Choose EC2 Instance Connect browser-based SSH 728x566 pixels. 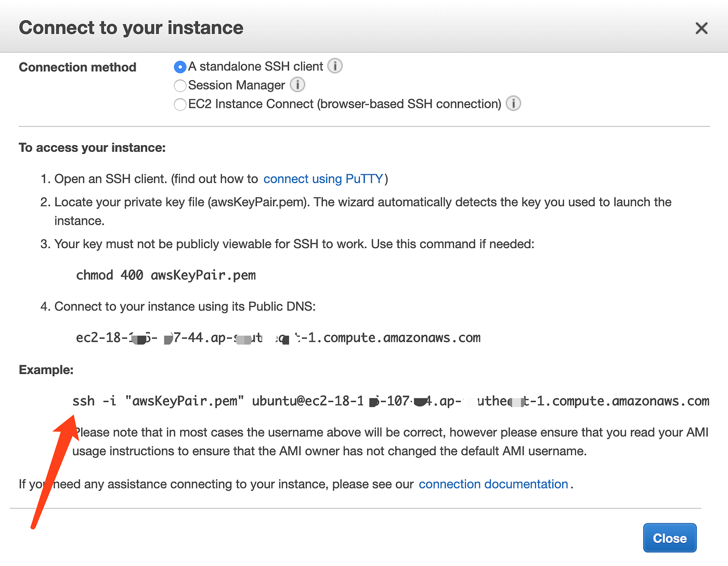[180, 104]
